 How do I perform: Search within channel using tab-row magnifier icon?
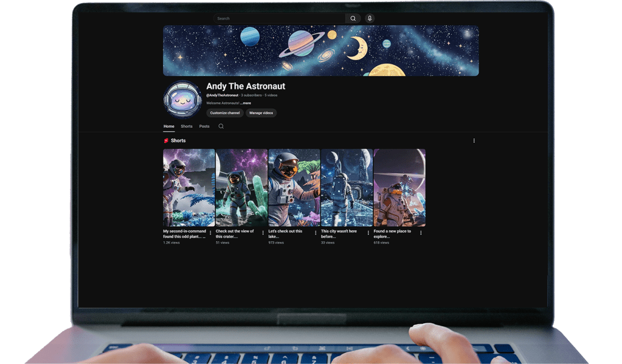[221, 126]
